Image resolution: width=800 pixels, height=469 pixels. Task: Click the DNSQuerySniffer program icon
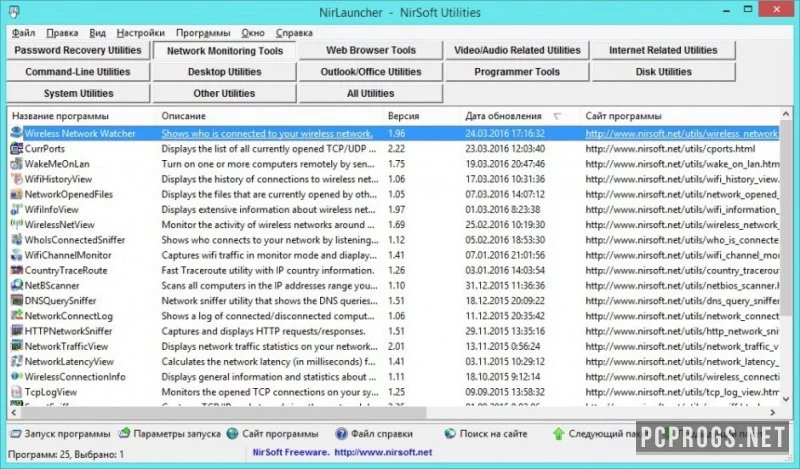tap(16, 301)
